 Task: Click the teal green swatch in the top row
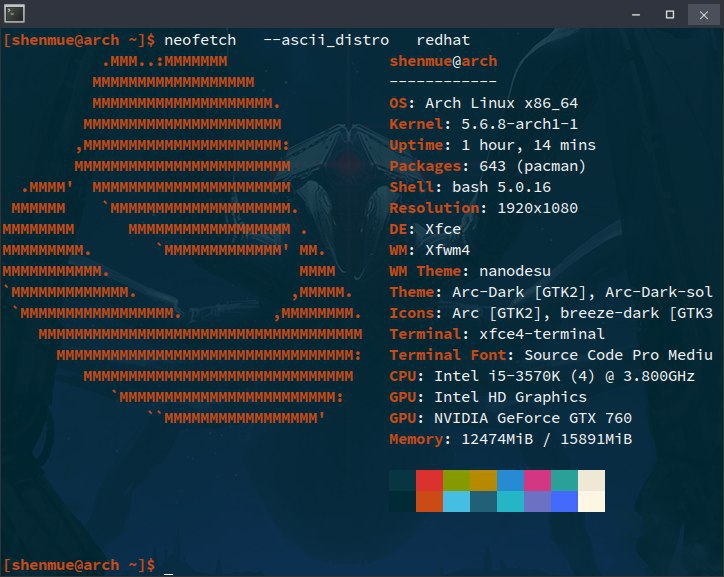pos(564,481)
